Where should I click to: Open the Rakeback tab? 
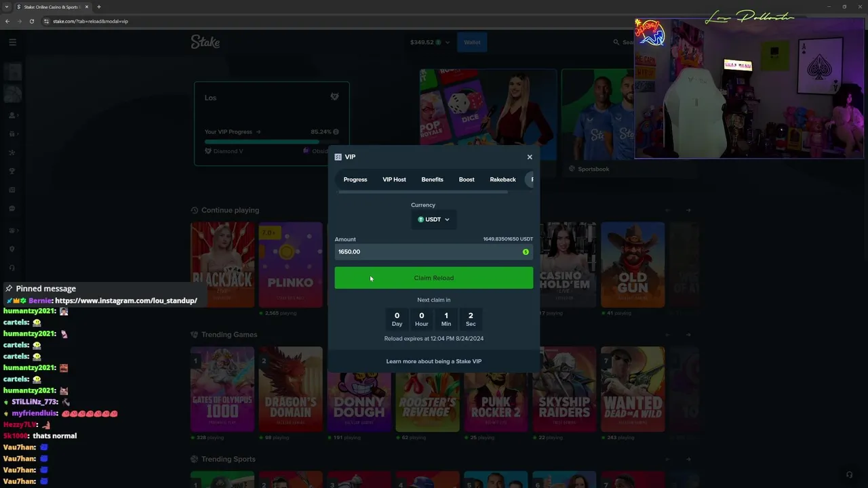[x=502, y=180]
